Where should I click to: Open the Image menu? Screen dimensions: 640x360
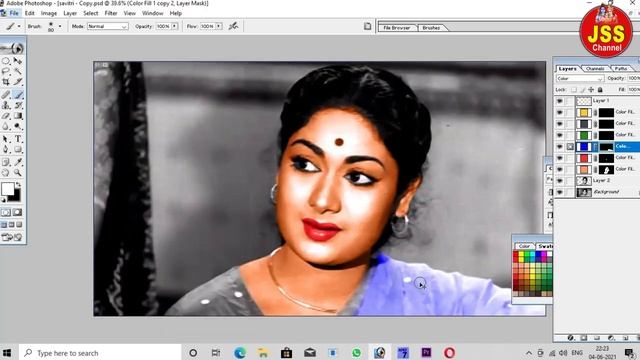point(49,13)
